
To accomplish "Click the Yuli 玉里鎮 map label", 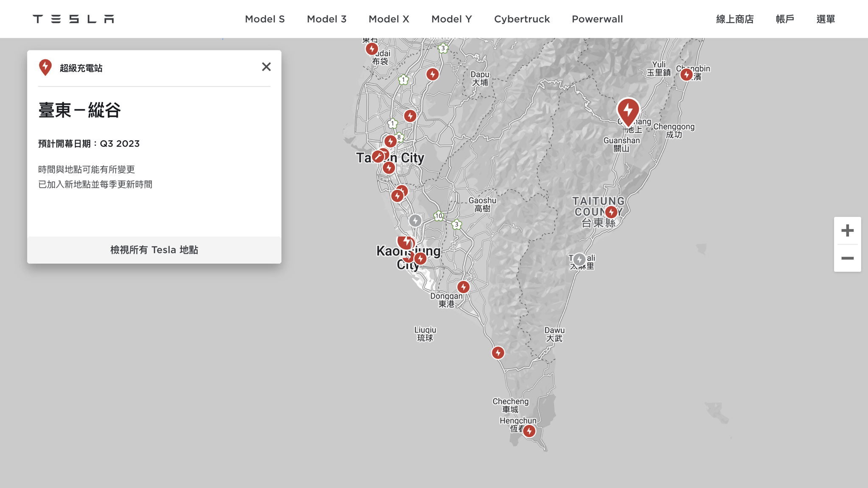I will [x=659, y=68].
